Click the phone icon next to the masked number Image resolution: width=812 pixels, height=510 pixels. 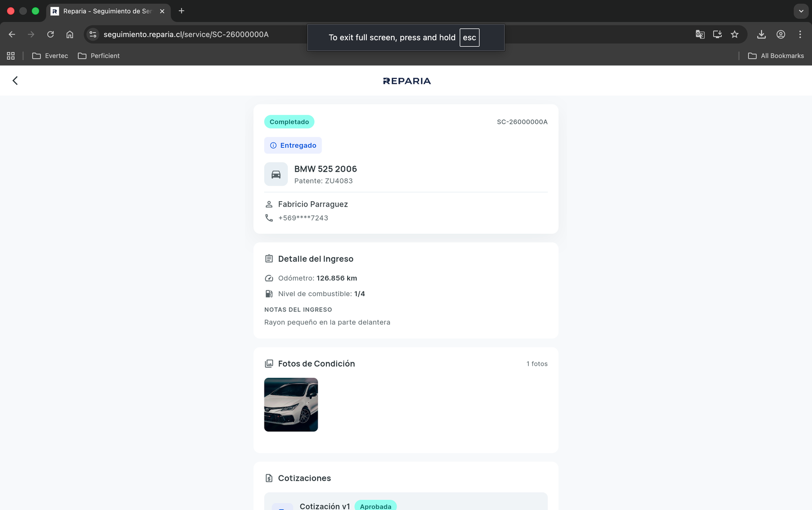tap(269, 217)
